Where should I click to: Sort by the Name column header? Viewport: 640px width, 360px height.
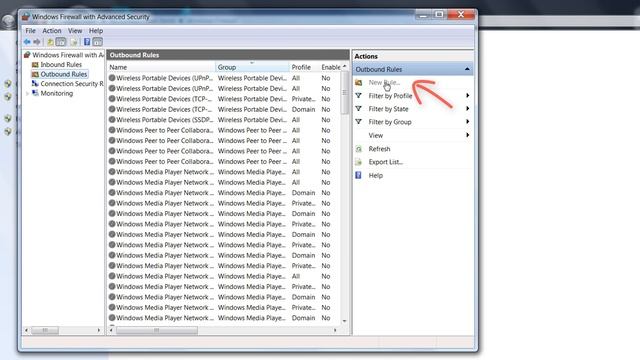tap(161, 67)
